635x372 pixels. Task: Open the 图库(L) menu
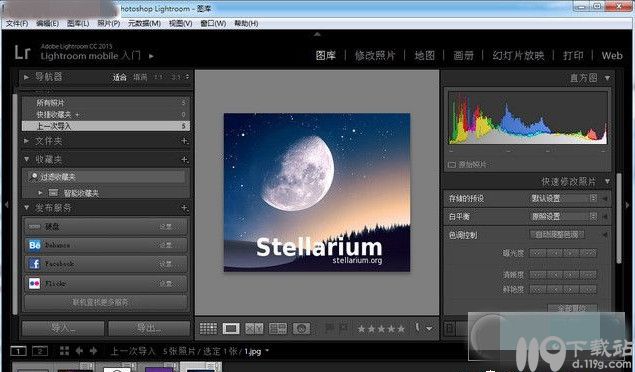click(78, 23)
